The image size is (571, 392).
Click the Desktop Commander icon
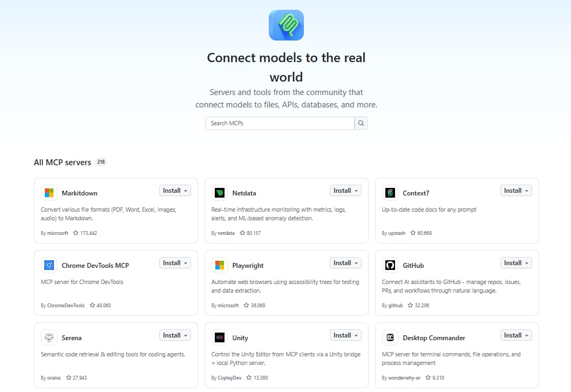[390, 337]
